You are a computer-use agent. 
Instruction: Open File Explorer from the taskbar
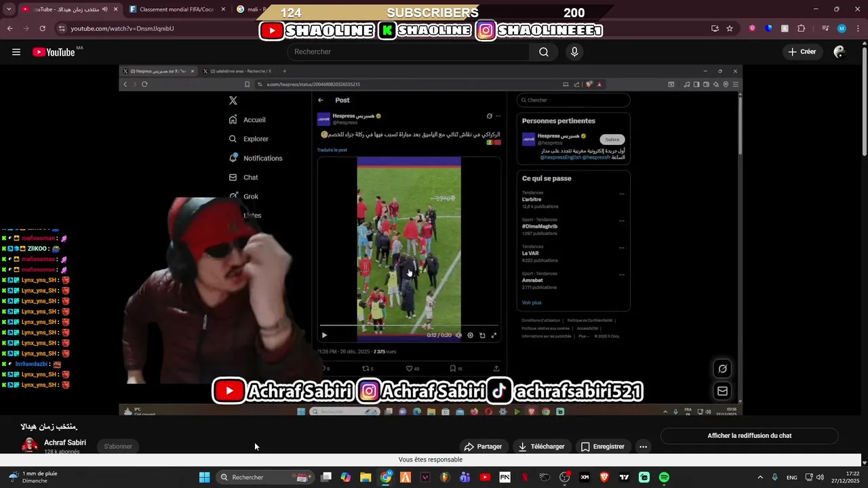point(366,477)
